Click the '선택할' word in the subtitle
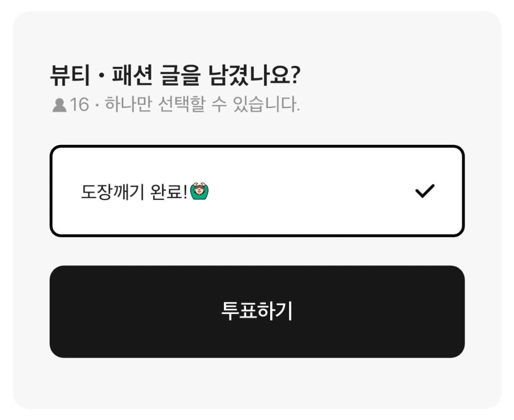This screenshot has width=514, height=420. pyautogui.click(x=181, y=104)
